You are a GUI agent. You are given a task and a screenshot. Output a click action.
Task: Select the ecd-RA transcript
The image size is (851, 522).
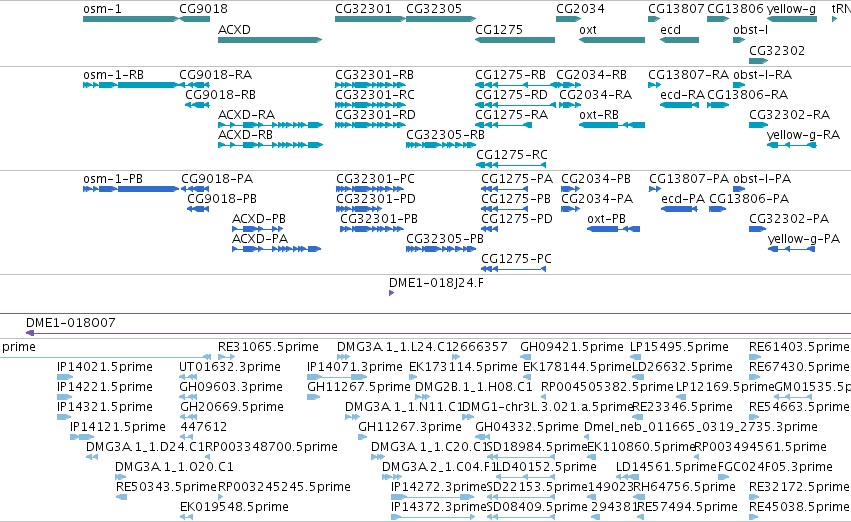click(679, 105)
